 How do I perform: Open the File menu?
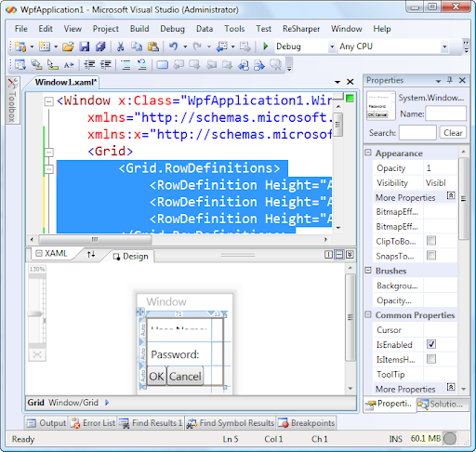(21, 29)
